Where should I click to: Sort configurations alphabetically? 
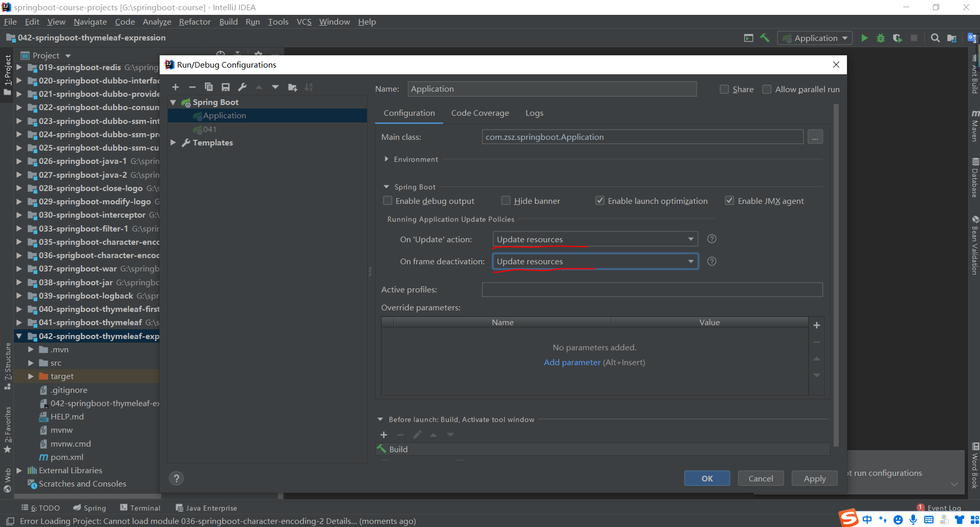coord(309,87)
